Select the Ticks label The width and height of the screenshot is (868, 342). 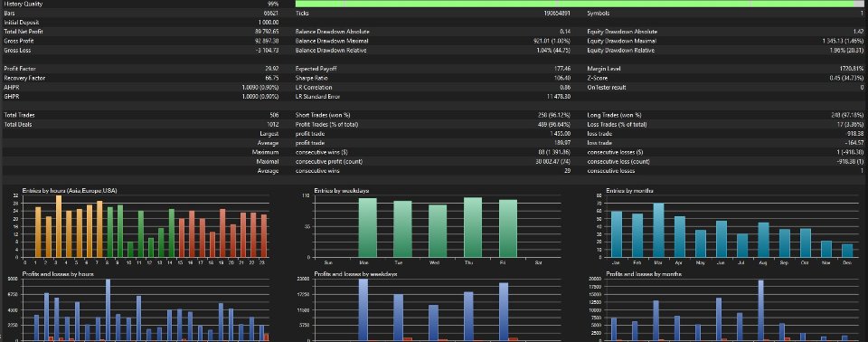pyautogui.click(x=302, y=13)
